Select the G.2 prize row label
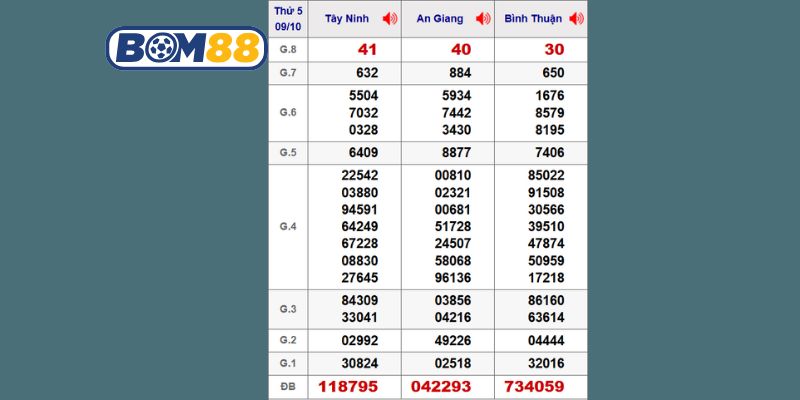Viewport: 800px width, 400px height. (x=288, y=340)
